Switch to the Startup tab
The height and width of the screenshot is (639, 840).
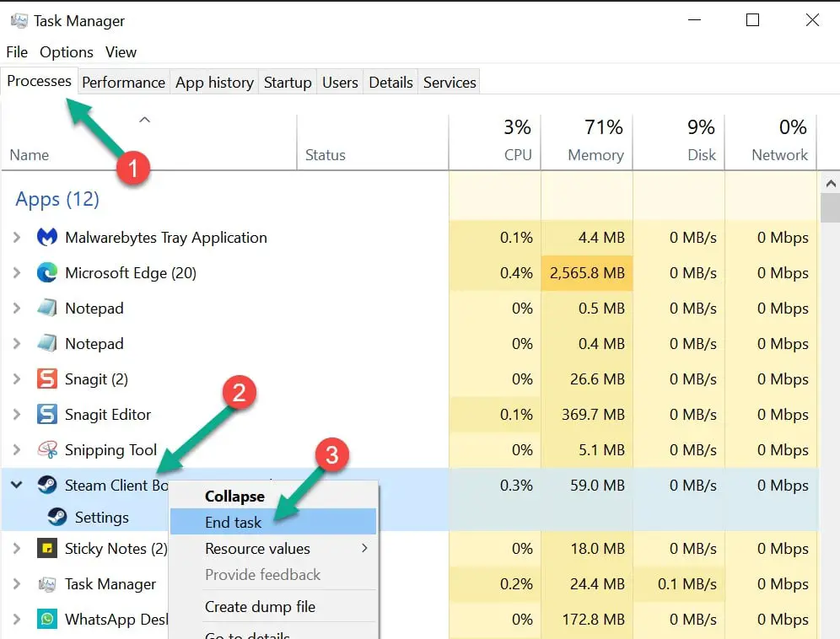click(x=288, y=82)
